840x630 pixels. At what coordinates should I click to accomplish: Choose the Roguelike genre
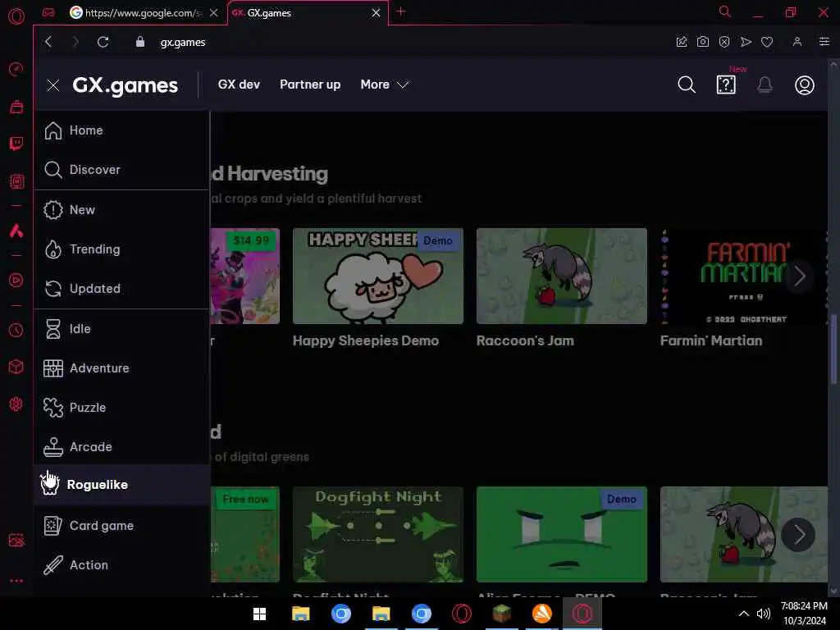coord(121,485)
